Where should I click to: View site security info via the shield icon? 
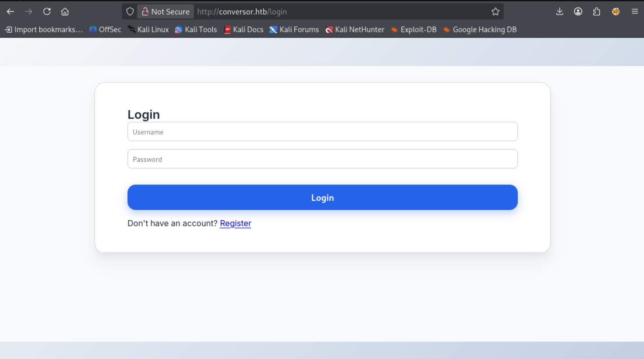130,11
